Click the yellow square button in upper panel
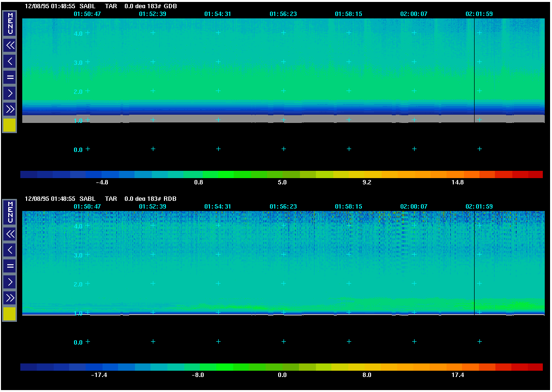552x392 pixels. tap(10, 125)
